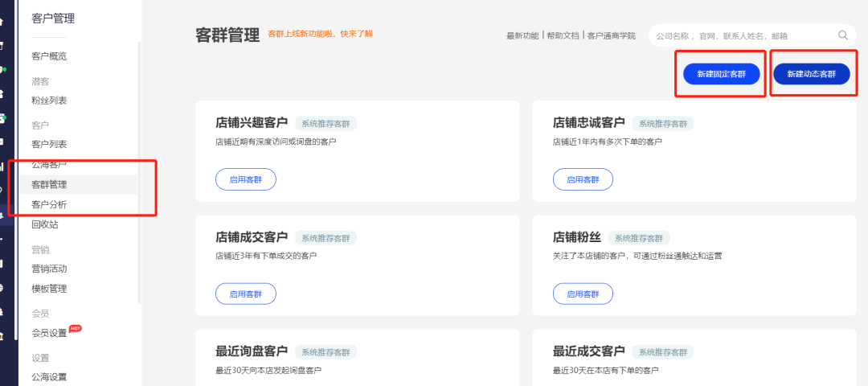Click the 店铺成交客户 card title
The width and height of the screenshot is (868, 386).
pos(252,238)
